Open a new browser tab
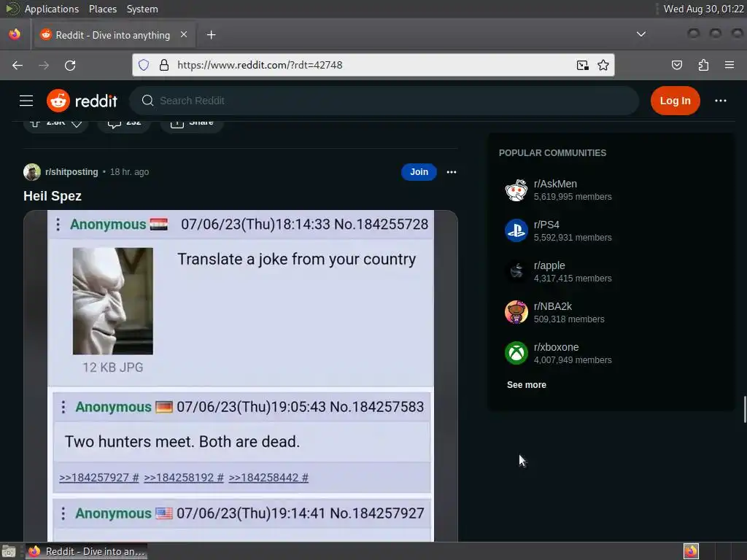The image size is (747, 560). point(211,35)
